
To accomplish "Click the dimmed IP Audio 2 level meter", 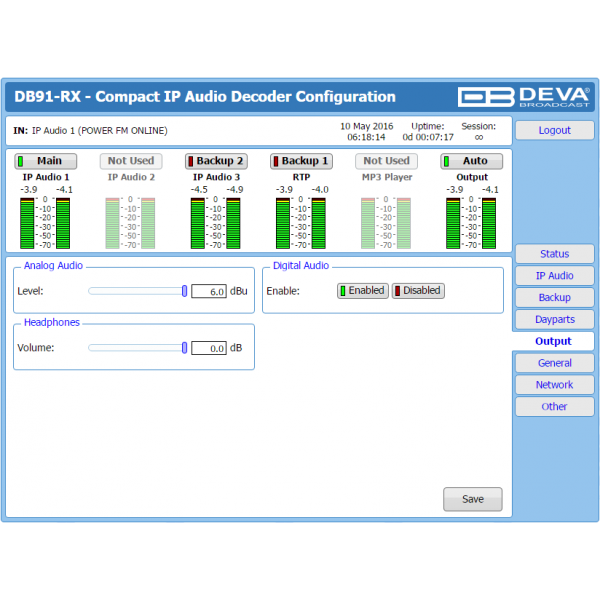I will coord(130,223).
